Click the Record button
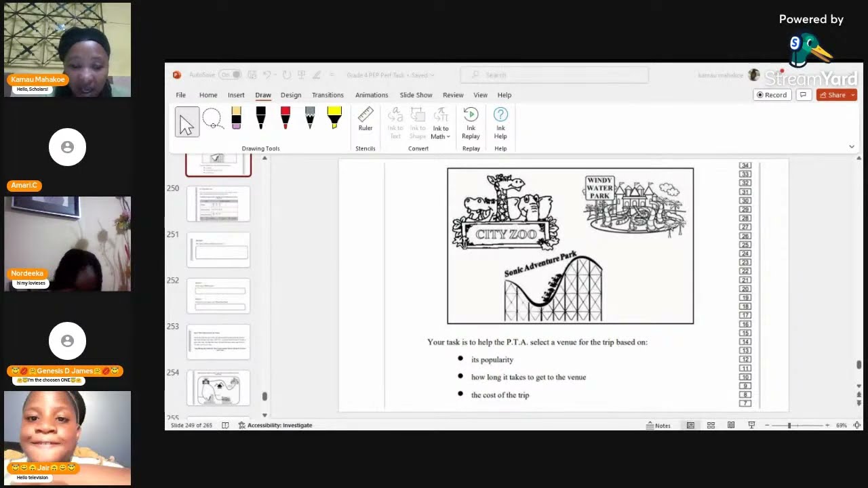868x488 pixels. click(772, 95)
